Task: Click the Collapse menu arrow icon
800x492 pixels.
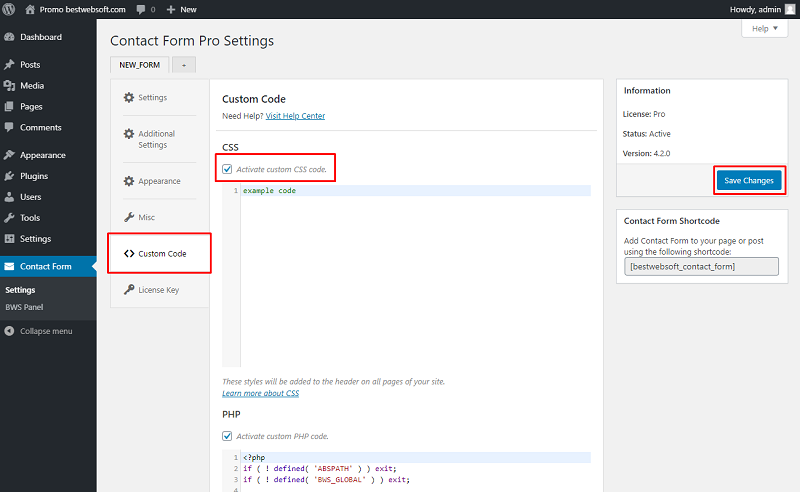Action: [x=9, y=331]
